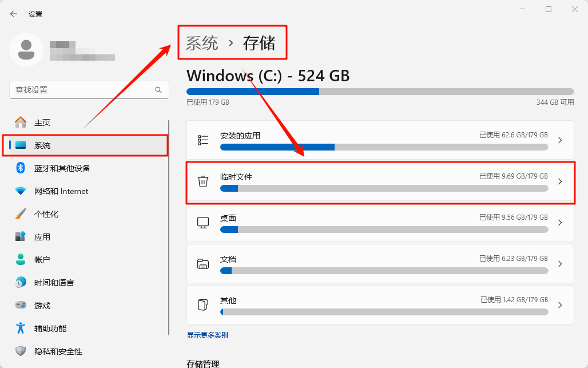
Task: Select 时间和语言 in sidebar
Action: click(54, 283)
